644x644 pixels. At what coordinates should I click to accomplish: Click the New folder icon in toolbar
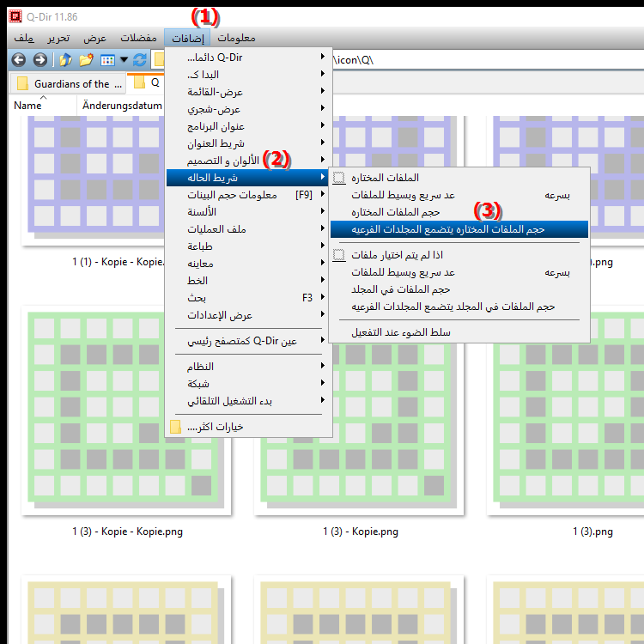click(86, 60)
